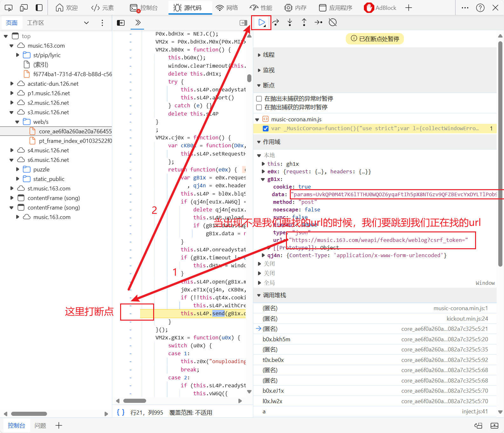Collapse the 断点 breakpoints section
Image resolution: width=504 pixels, height=433 pixels.
coord(259,85)
